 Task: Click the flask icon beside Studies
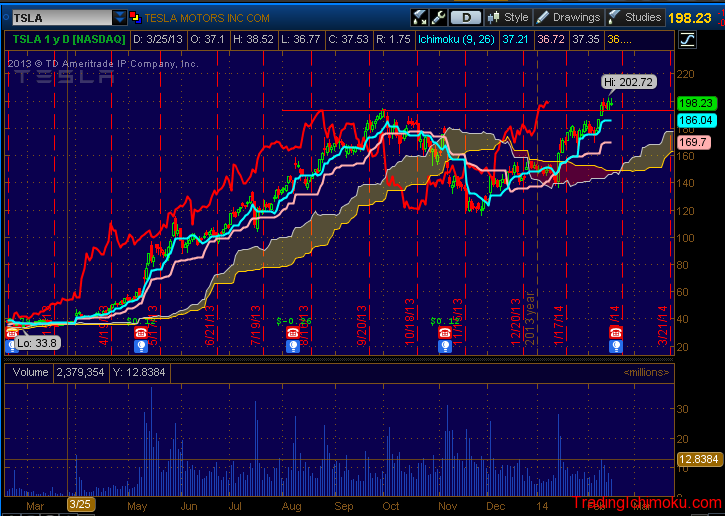pyautogui.click(x=614, y=18)
